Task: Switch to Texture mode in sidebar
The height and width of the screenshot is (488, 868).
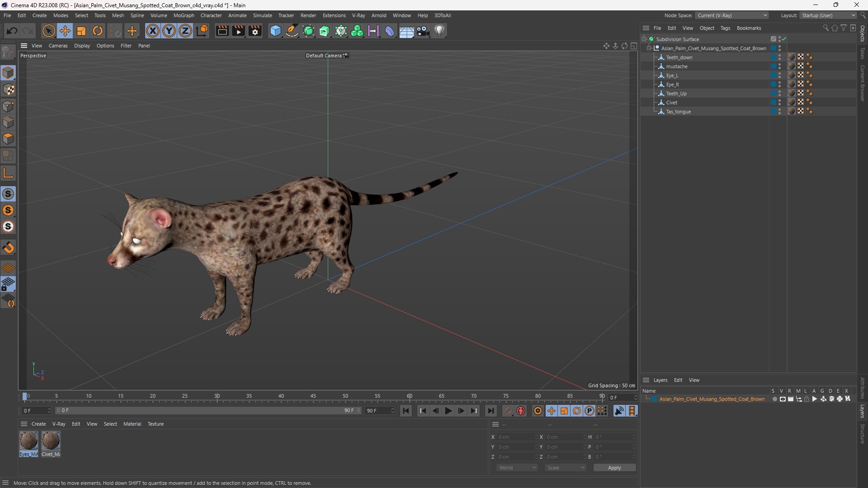Action: click(x=8, y=89)
